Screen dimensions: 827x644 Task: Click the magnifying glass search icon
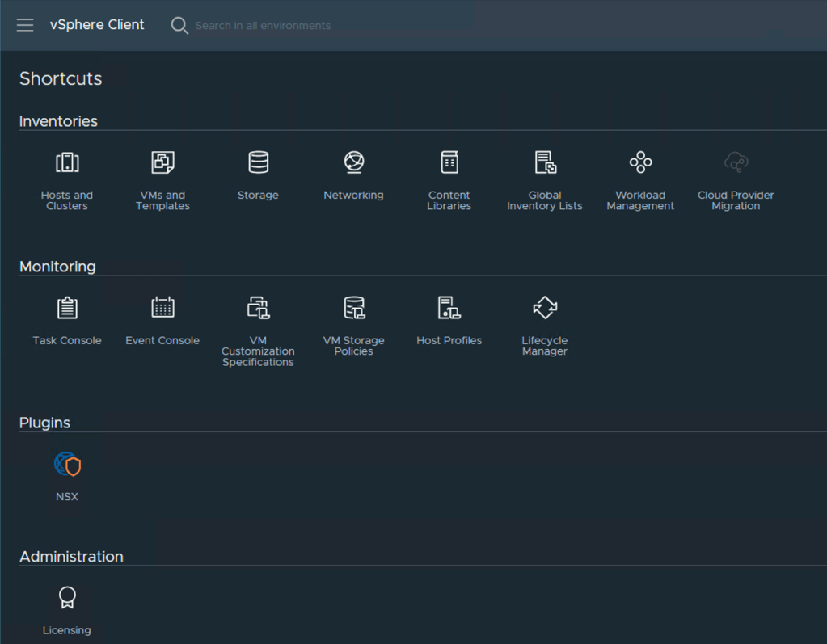click(179, 26)
